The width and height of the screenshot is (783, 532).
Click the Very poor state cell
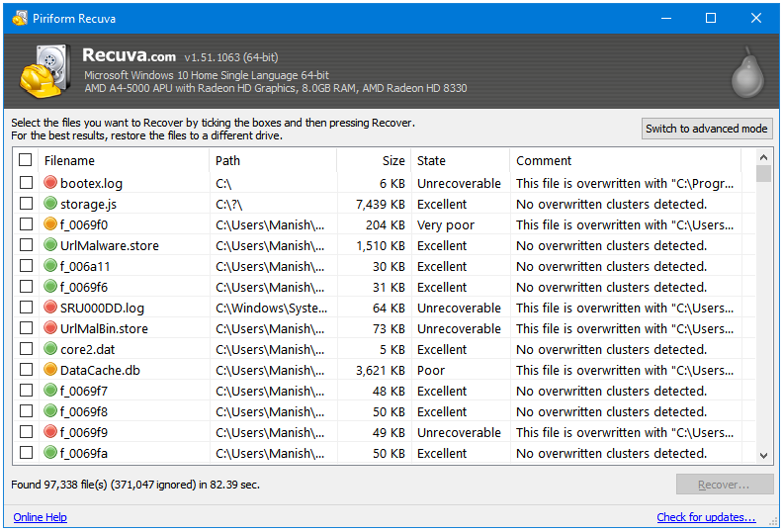pyautogui.click(x=446, y=225)
